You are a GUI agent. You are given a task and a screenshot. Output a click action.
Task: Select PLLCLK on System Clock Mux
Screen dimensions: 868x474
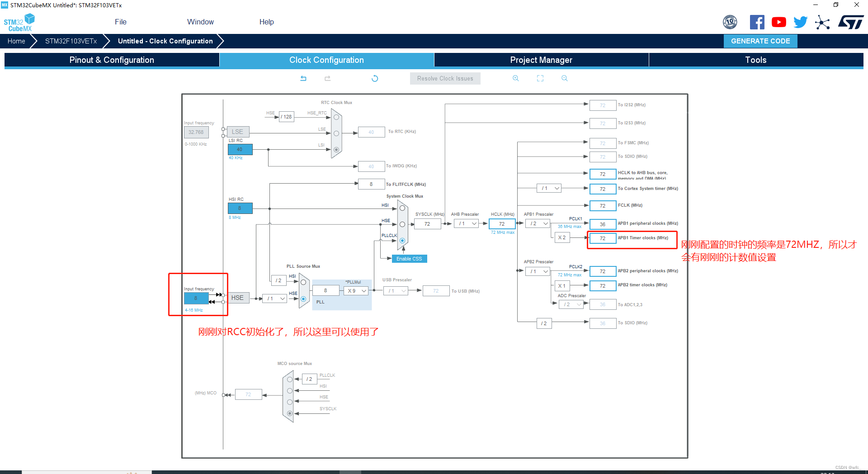pos(402,241)
